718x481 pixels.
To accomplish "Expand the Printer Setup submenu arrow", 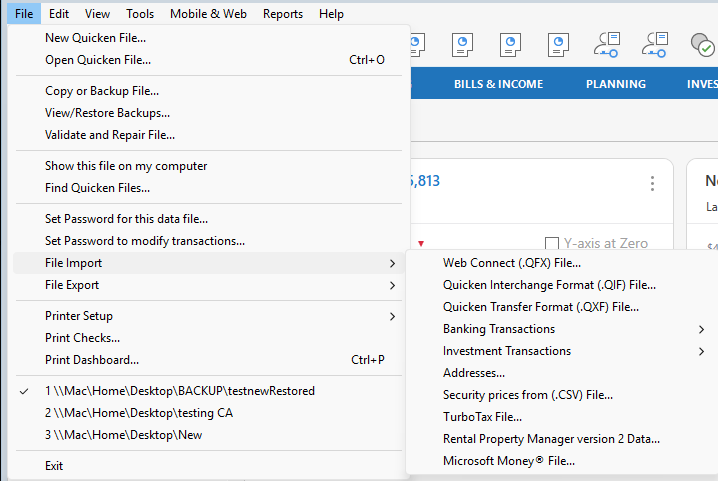I will pyautogui.click(x=392, y=317).
